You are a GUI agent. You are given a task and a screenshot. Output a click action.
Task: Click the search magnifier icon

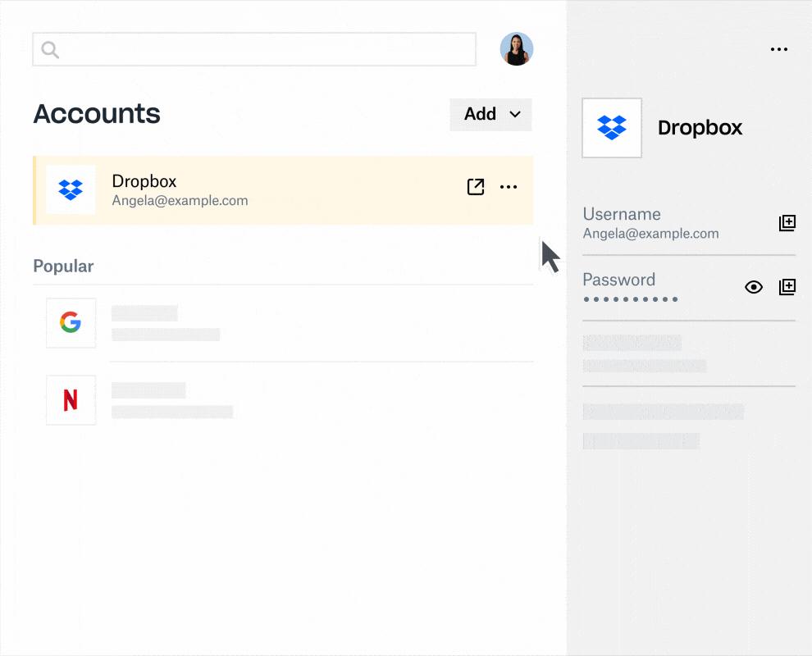click(x=49, y=49)
